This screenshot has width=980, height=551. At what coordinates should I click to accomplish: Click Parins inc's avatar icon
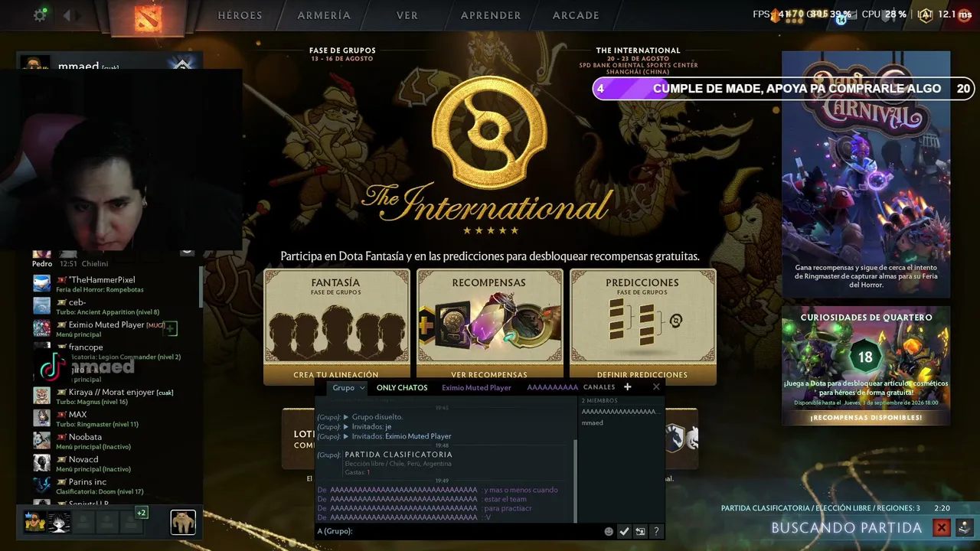(41, 485)
